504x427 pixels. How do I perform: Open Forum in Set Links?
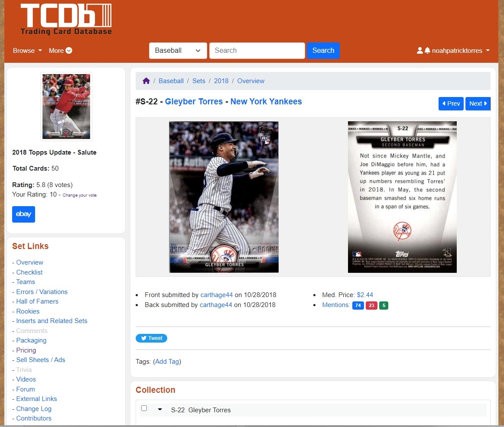(26, 389)
